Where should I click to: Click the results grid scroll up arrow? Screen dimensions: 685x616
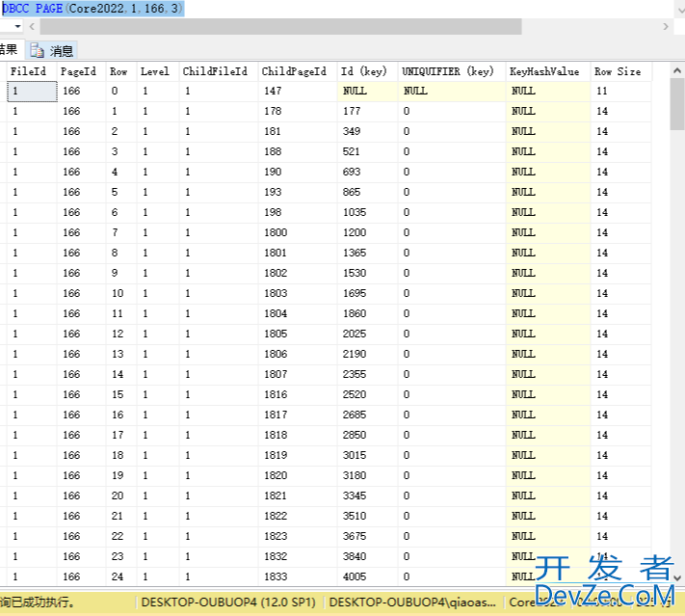(x=677, y=70)
